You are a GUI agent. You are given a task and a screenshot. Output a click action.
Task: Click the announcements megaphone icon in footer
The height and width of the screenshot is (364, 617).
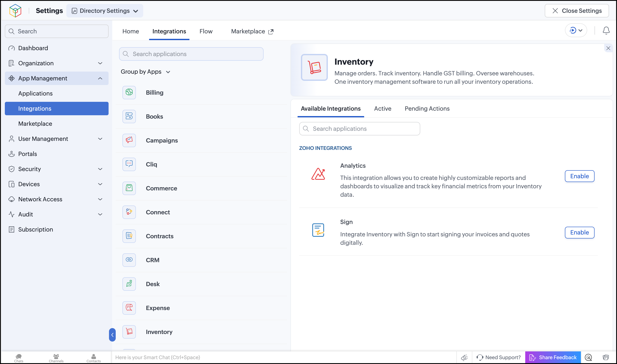464,357
